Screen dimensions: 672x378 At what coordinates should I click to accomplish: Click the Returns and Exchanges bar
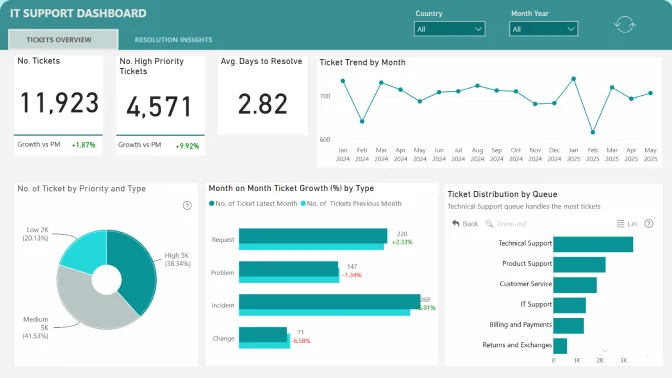tap(560, 346)
